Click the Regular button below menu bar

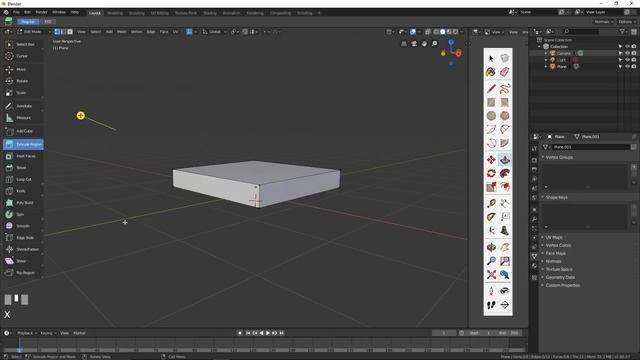[28, 22]
